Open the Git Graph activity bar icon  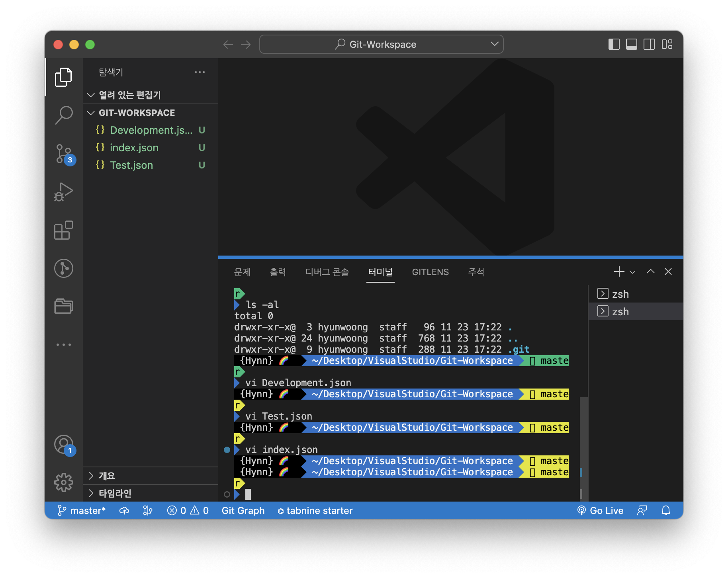coord(63,268)
